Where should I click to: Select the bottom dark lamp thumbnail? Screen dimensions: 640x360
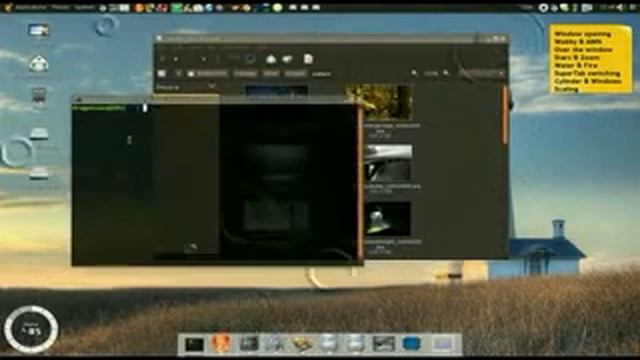(x=388, y=219)
